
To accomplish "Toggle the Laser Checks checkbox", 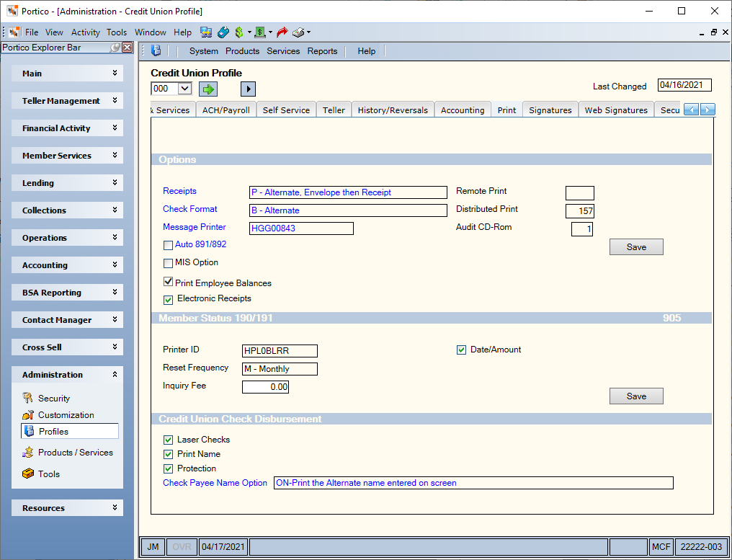I will point(168,440).
